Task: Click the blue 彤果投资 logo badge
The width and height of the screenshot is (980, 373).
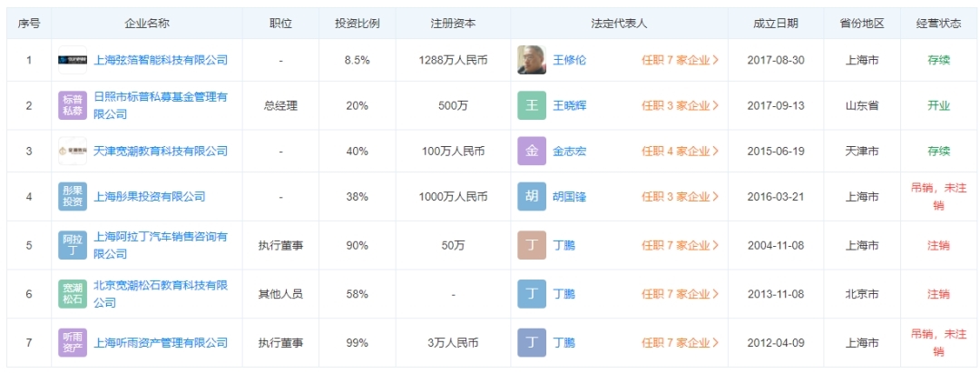Action: 73,196
